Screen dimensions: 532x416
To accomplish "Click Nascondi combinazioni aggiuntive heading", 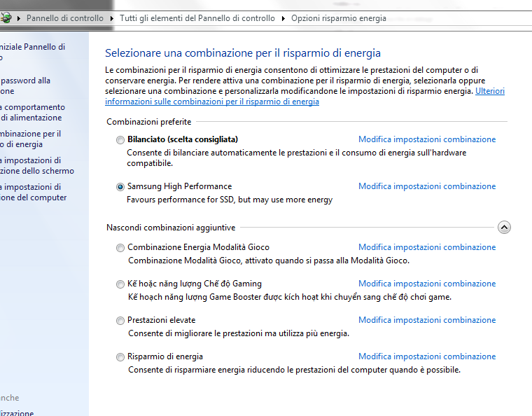I will (x=171, y=228).
